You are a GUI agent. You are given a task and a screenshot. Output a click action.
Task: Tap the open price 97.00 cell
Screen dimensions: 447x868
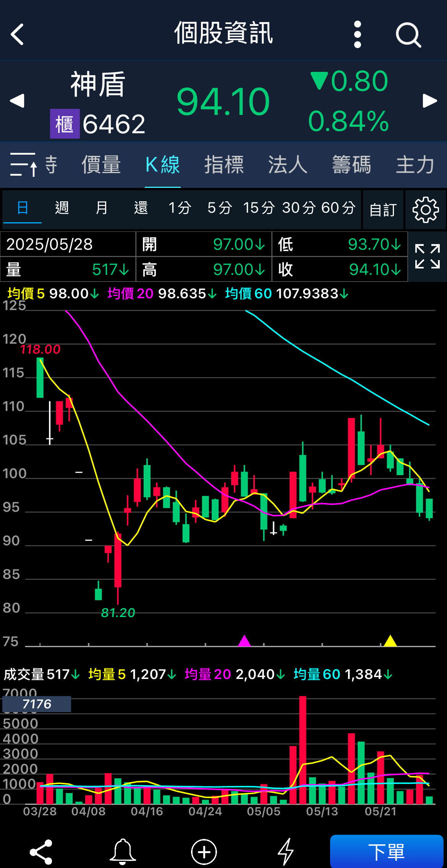[204, 244]
